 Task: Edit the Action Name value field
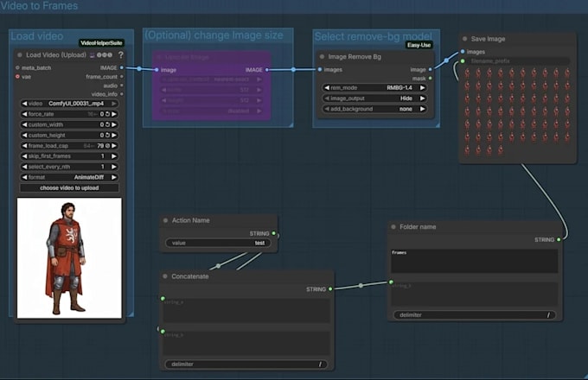[x=218, y=243]
